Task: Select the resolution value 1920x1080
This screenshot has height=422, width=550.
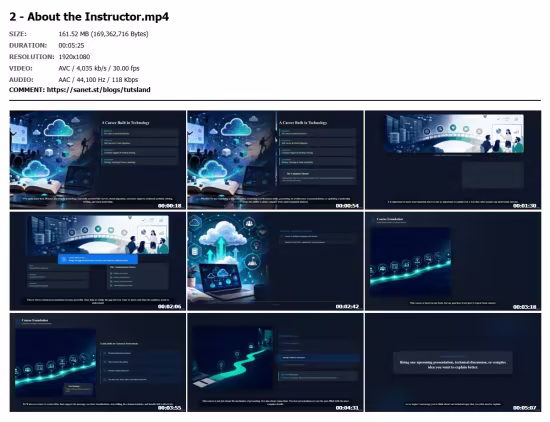Action: pyautogui.click(x=74, y=57)
